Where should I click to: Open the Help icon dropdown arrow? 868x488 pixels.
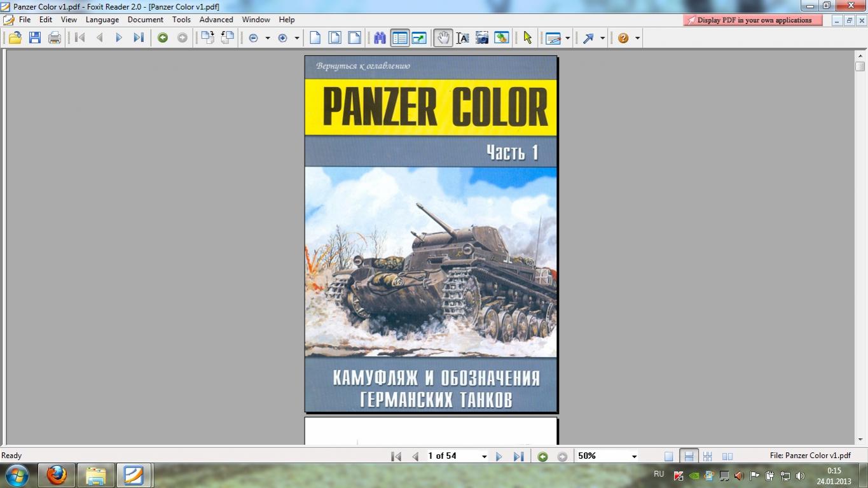pyautogui.click(x=637, y=38)
